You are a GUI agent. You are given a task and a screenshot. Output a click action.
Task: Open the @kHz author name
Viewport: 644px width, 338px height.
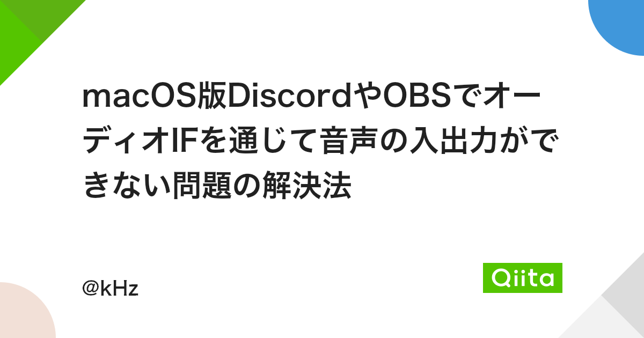point(110,289)
